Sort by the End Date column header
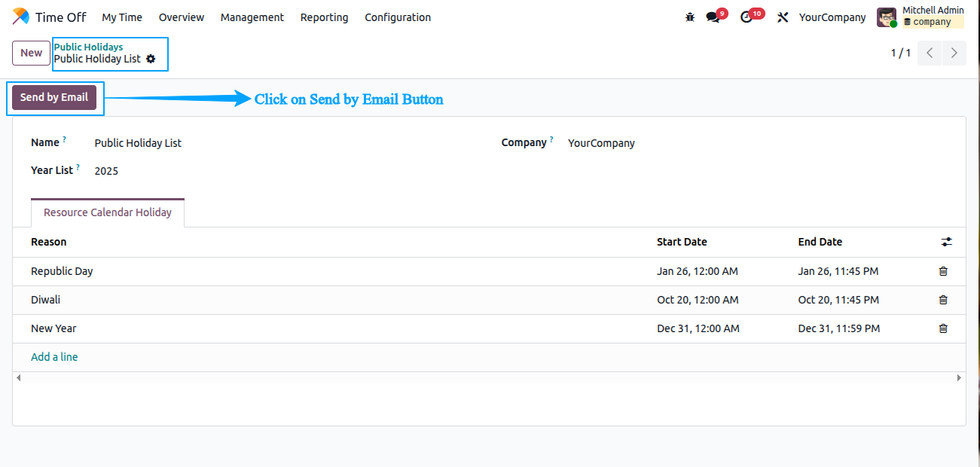This screenshot has height=467, width=980. [x=820, y=242]
